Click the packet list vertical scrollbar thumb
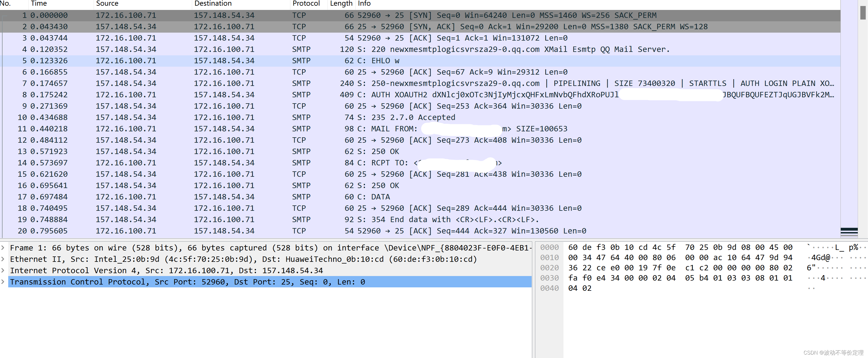Image resolution: width=868 pixels, height=358 pixels. pos(863,13)
